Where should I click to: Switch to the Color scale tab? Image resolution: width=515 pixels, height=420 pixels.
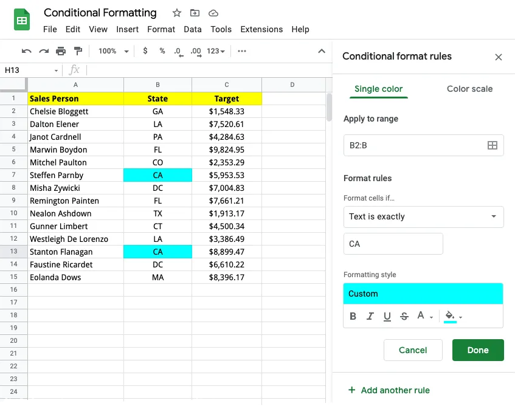tap(469, 89)
